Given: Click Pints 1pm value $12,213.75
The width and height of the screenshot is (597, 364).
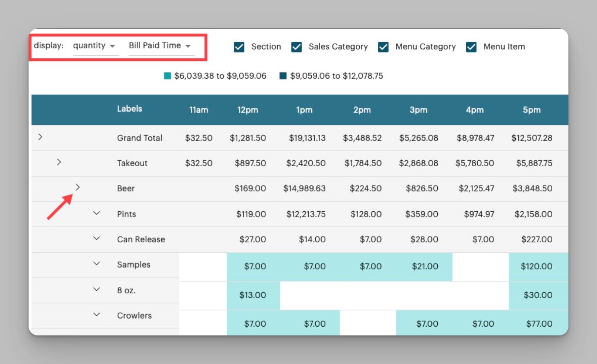Looking at the screenshot, I should 306,214.
